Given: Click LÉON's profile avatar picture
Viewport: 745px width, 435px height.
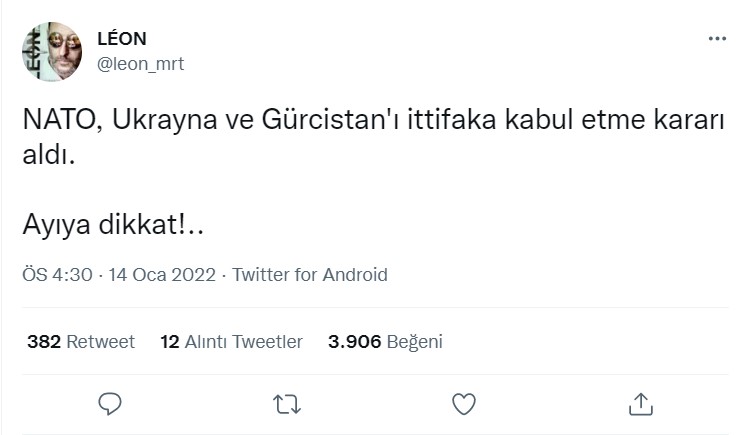Looking at the screenshot, I should click(51, 52).
